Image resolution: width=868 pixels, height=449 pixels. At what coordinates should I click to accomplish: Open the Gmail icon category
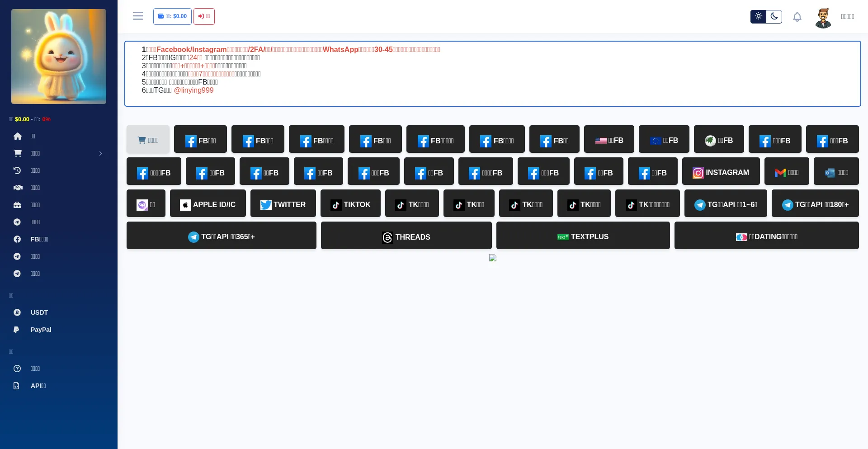click(x=787, y=172)
